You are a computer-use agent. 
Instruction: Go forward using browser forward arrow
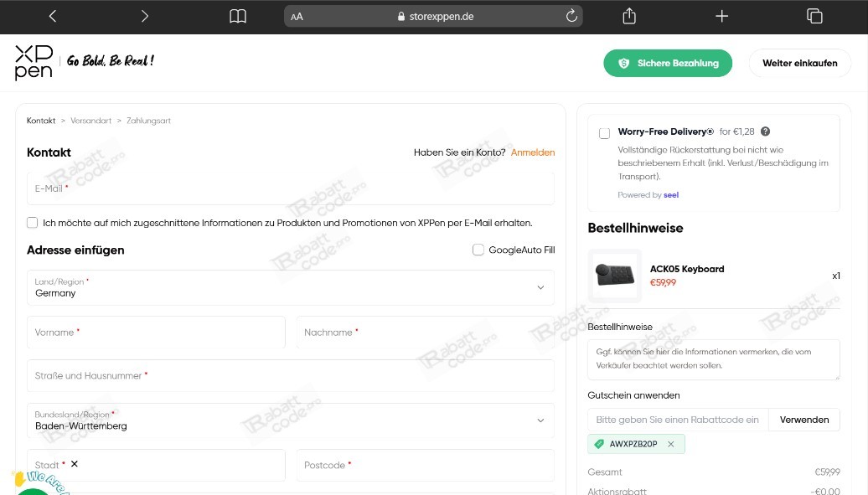click(x=144, y=16)
